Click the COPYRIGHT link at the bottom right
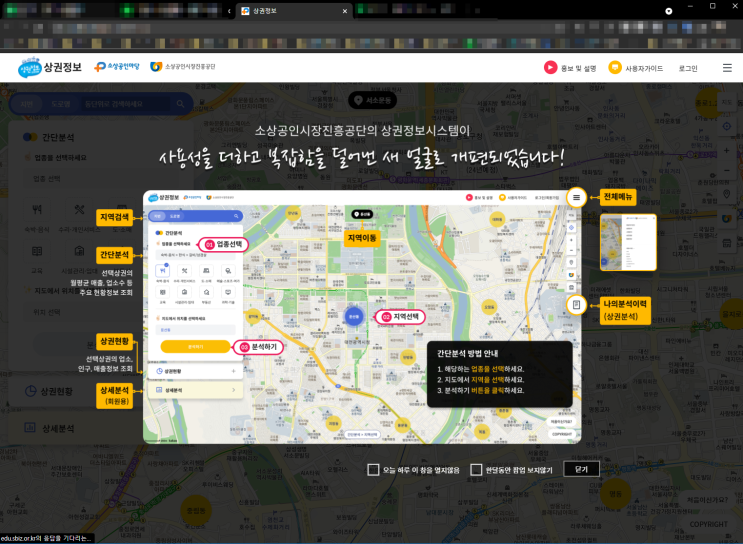Viewport: 743px width, 544px height. [708, 524]
